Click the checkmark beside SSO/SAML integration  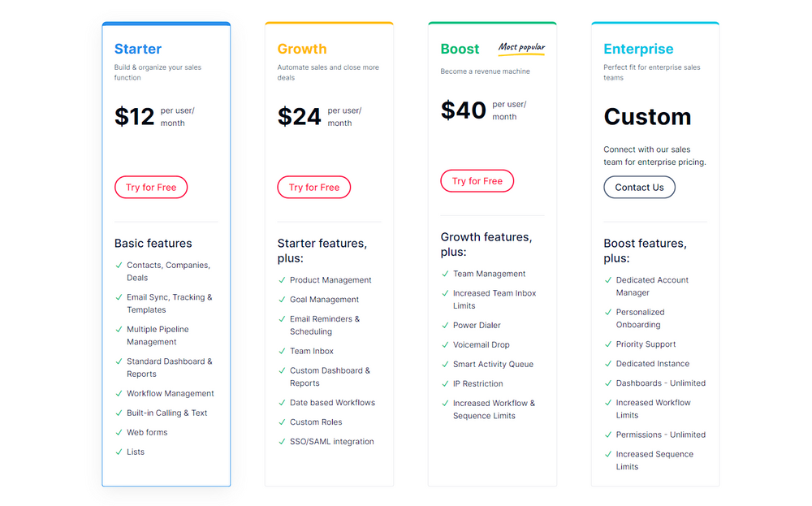[280, 442]
